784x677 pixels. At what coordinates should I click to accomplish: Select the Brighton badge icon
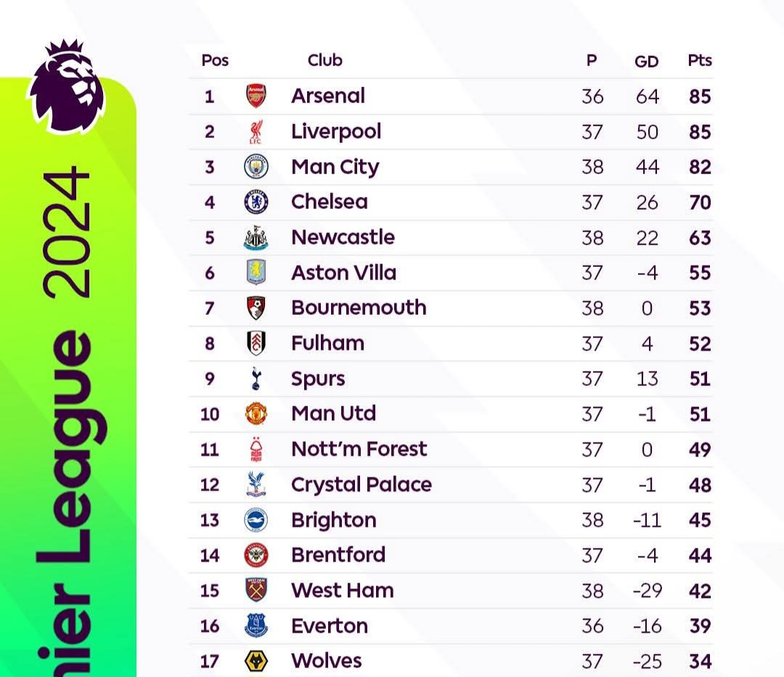click(x=256, y=520)
